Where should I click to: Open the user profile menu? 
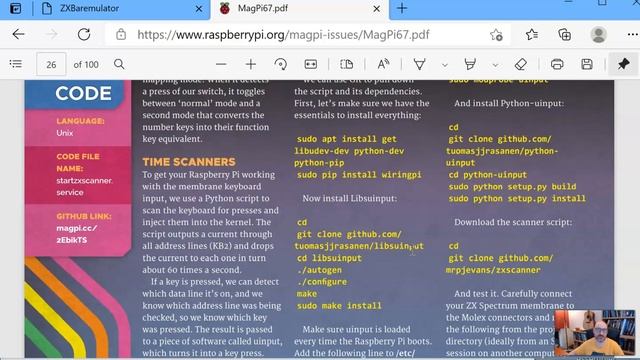598,35
